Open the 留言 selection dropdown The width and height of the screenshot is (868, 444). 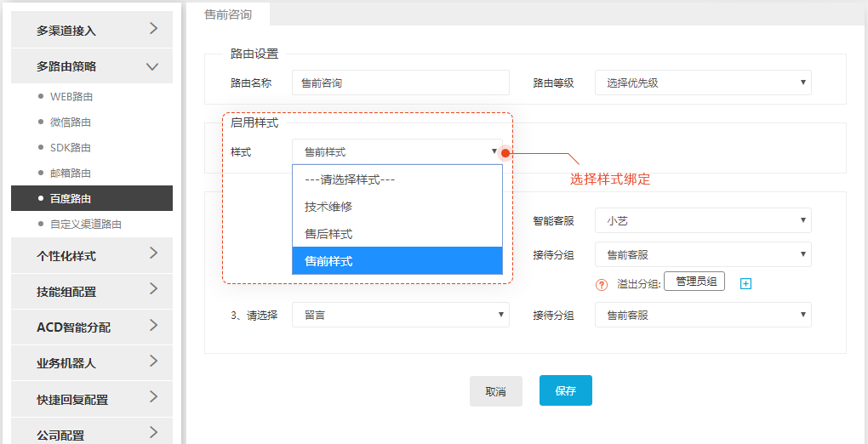tap(400, 315)
